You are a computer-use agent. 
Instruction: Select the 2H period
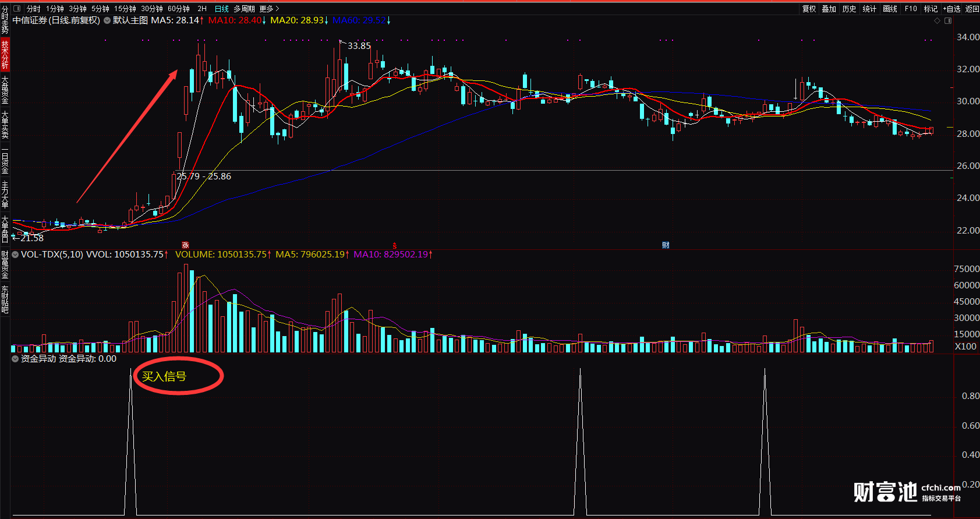[x=202, y=9]
